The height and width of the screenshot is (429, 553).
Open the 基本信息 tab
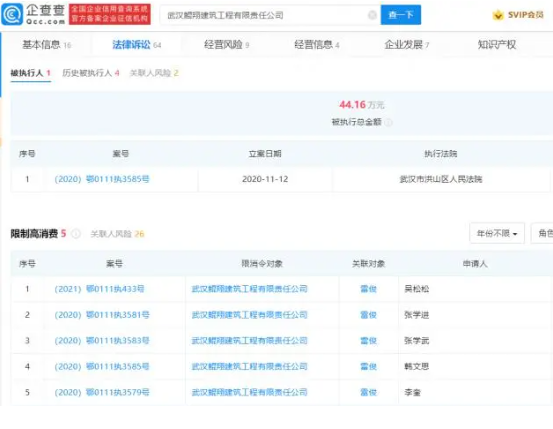pyautogui.click(x=47, y=45)
